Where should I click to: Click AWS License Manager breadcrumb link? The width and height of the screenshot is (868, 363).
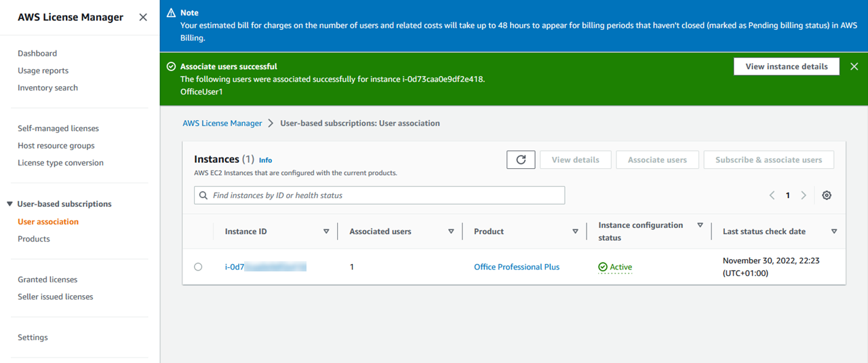(222, 123)
